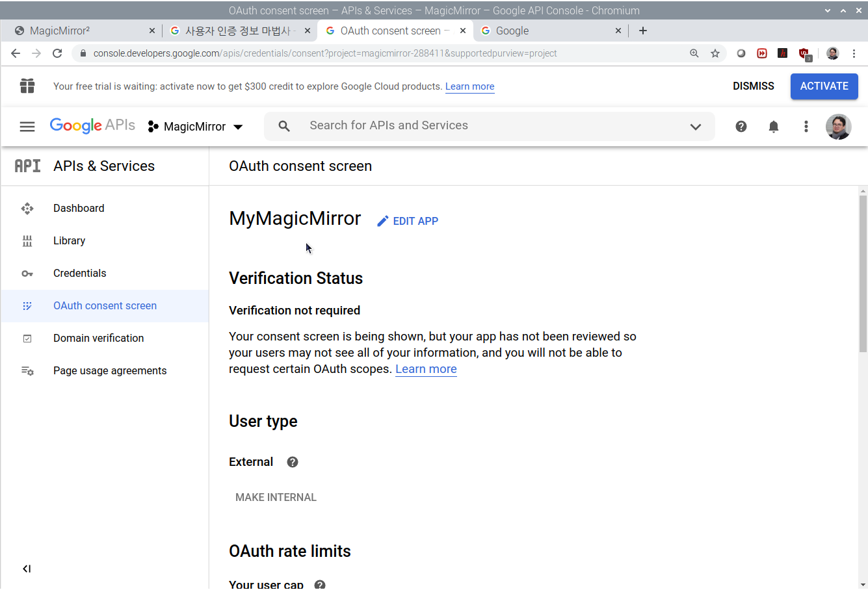Click the browser forward arrow
This screenshot has width=868, height=590.
click(36, 53)
